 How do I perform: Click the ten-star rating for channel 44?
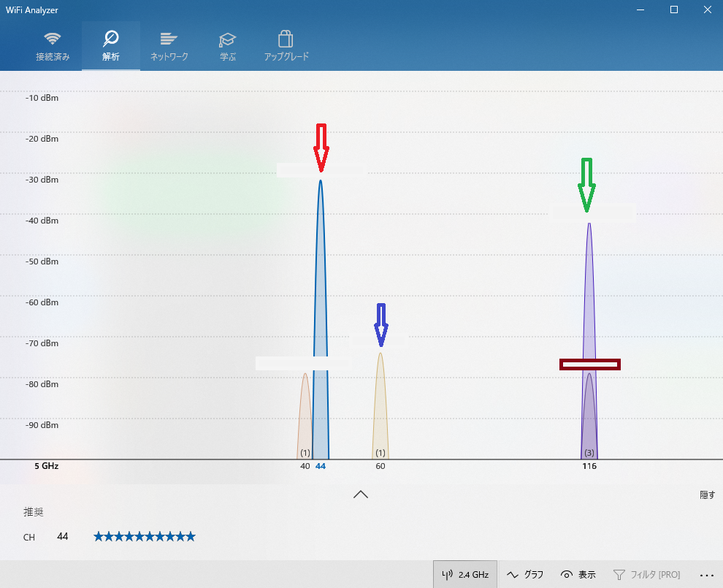point(145,536)
